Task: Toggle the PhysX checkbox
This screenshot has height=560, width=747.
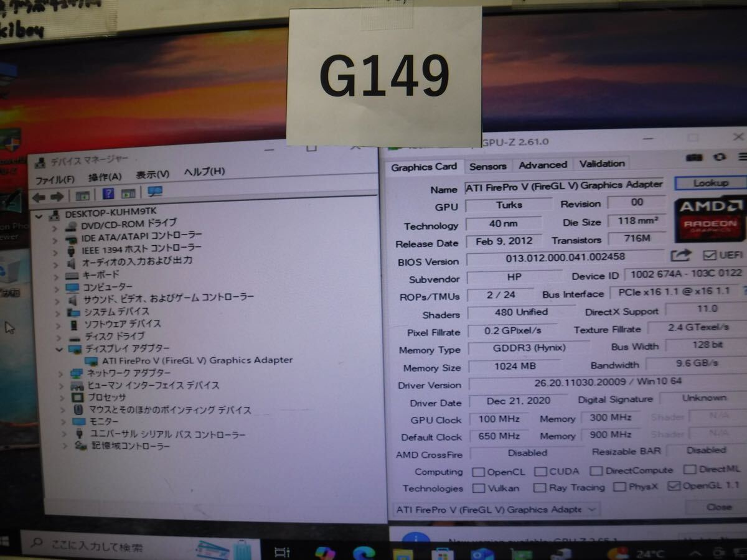Action: (619, 487)
